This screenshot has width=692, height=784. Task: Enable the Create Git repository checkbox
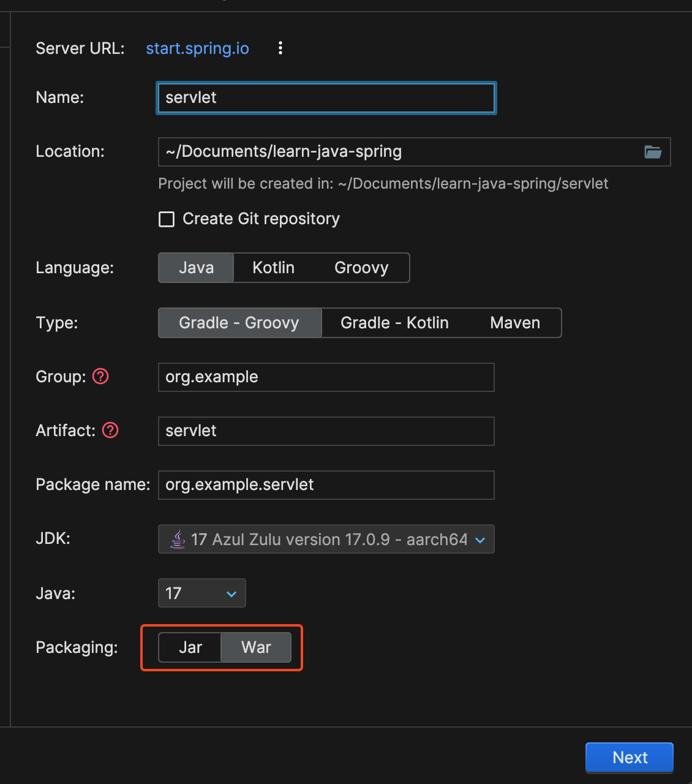click(x=167, y=219)
